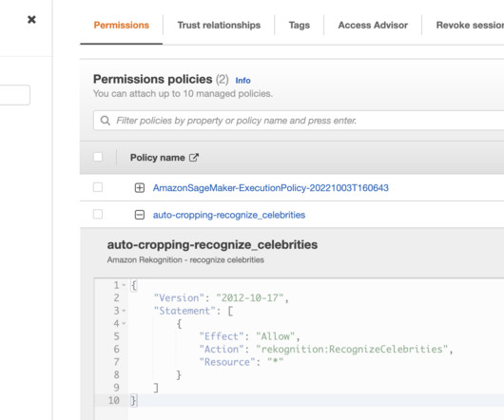Click the "Allow" value on line 5

click(x=276, y=336)
